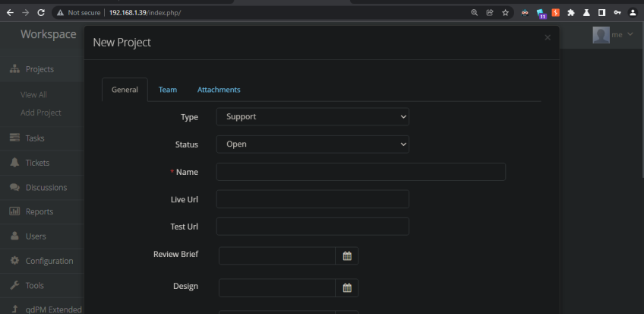Click the Not secure warning icon
644x314 pixels.
click(x=61, y=13)
